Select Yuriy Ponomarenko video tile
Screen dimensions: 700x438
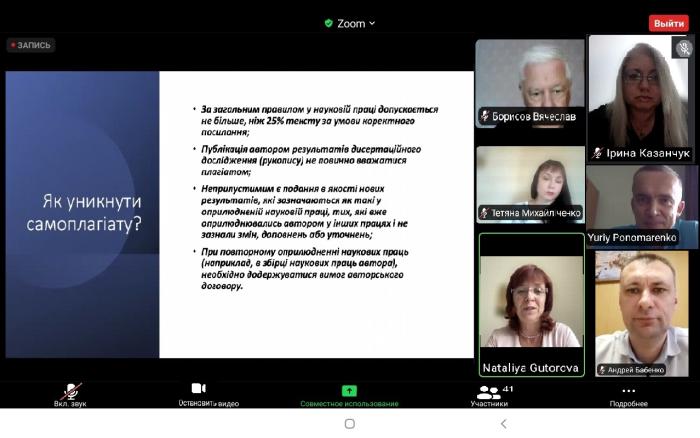coord(641,207)
